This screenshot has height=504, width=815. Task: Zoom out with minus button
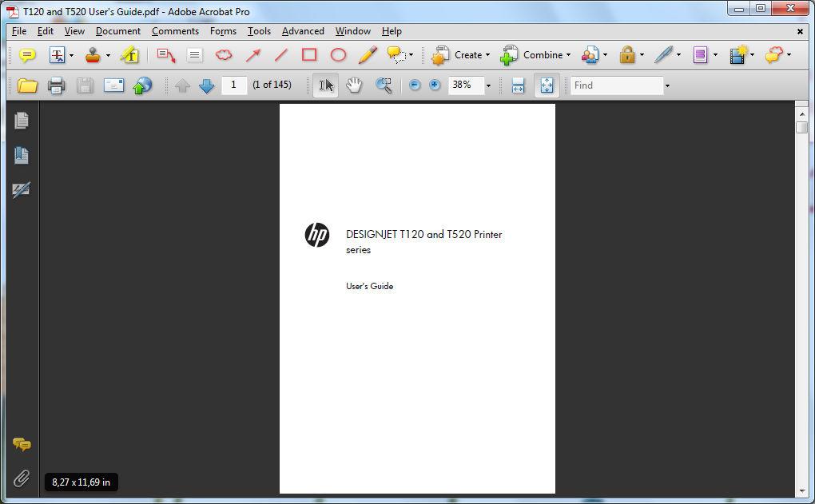pos(415,85)
